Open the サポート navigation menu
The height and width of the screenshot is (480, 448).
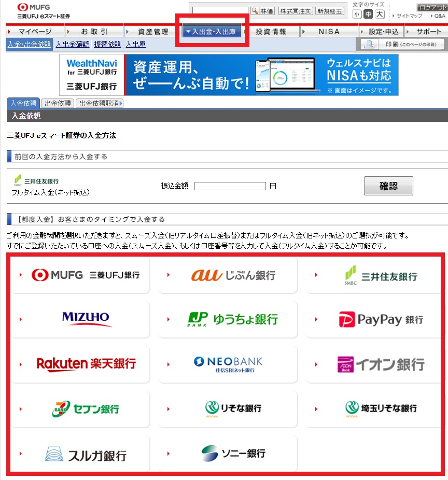click(427, 31)
